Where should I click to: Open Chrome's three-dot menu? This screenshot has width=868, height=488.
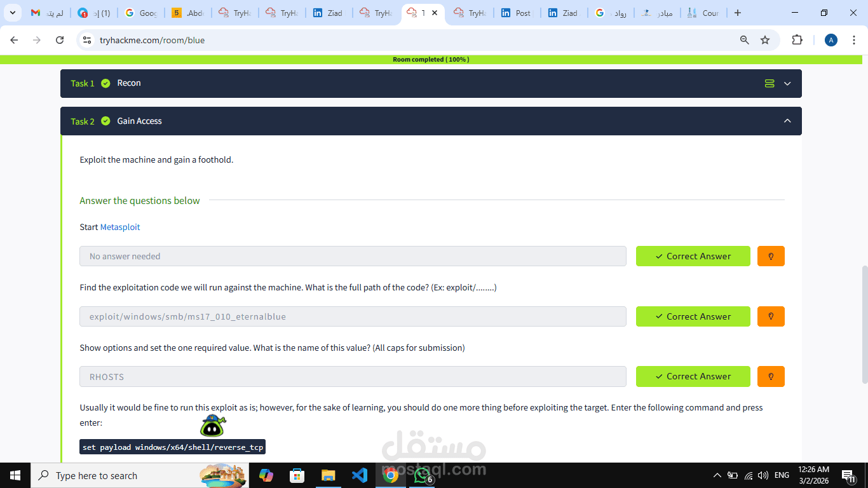point(853,40)
